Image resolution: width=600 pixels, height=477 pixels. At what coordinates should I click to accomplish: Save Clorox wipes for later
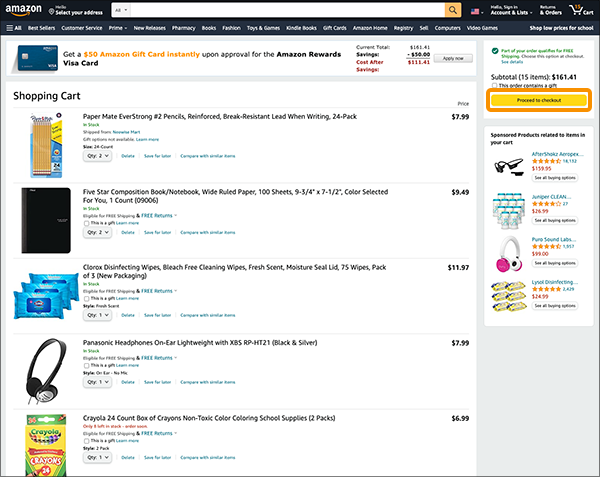tap(157, 315)
